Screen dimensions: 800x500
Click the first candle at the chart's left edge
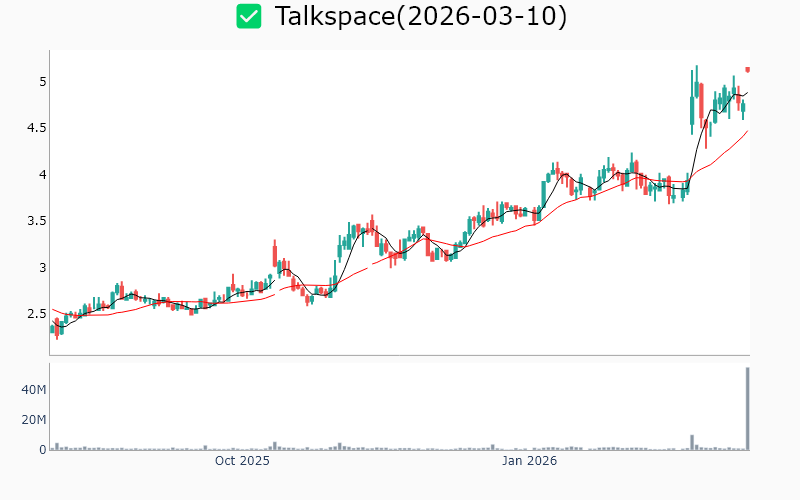52,328
